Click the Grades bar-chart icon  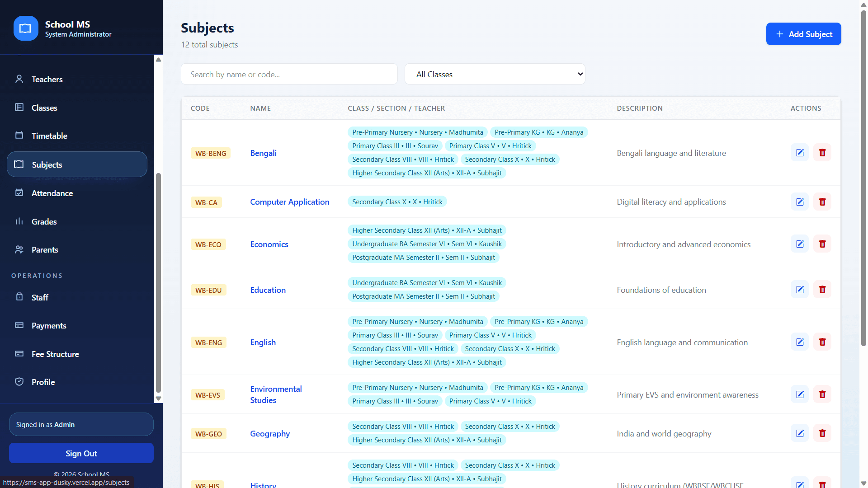(19, 221)
